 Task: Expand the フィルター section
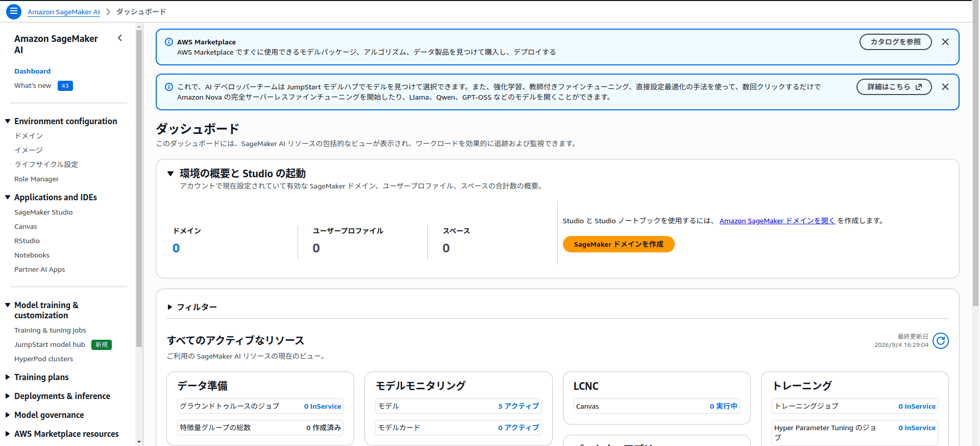170,307
